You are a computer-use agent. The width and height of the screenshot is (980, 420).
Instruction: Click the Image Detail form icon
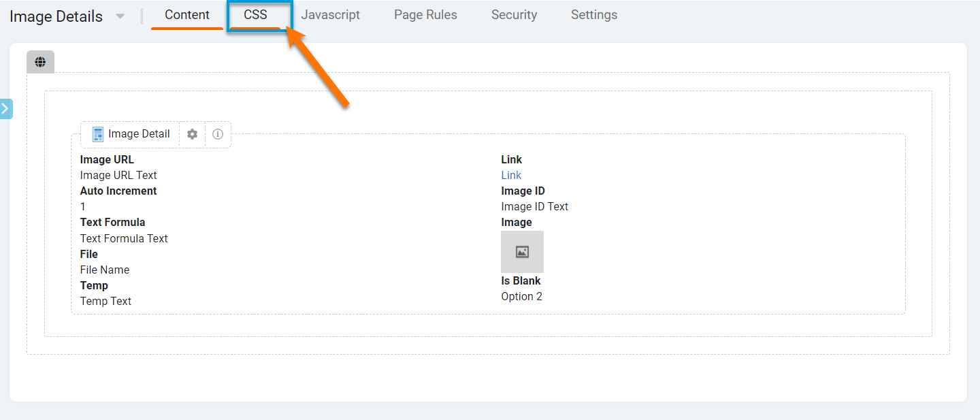tap(98, 134)
